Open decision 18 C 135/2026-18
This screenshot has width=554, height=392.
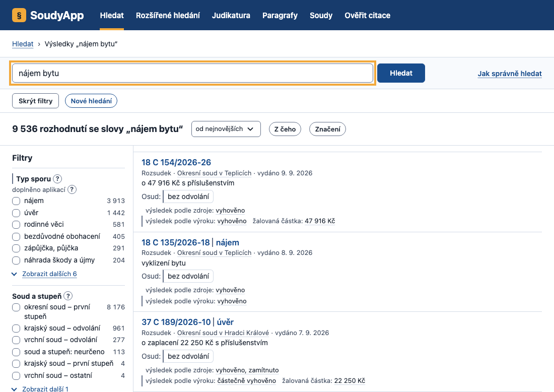[176, 242]
